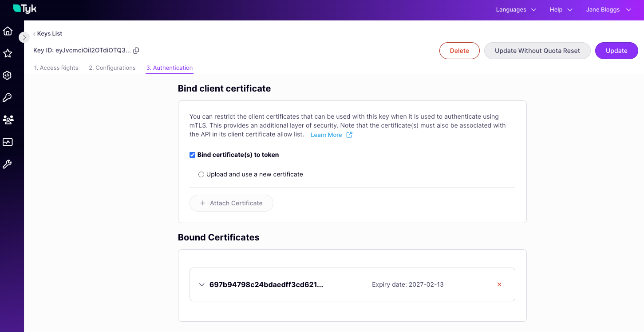Select Upload and use a new certificate
Viewport: 644px width, 332px height.
[201, 174]
